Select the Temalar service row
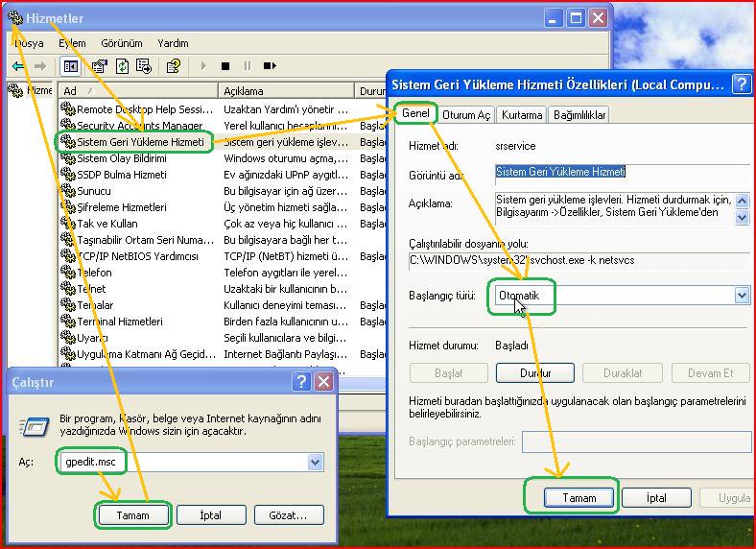The height and width of the screenshot is (549, 756). tap(223, 305)
